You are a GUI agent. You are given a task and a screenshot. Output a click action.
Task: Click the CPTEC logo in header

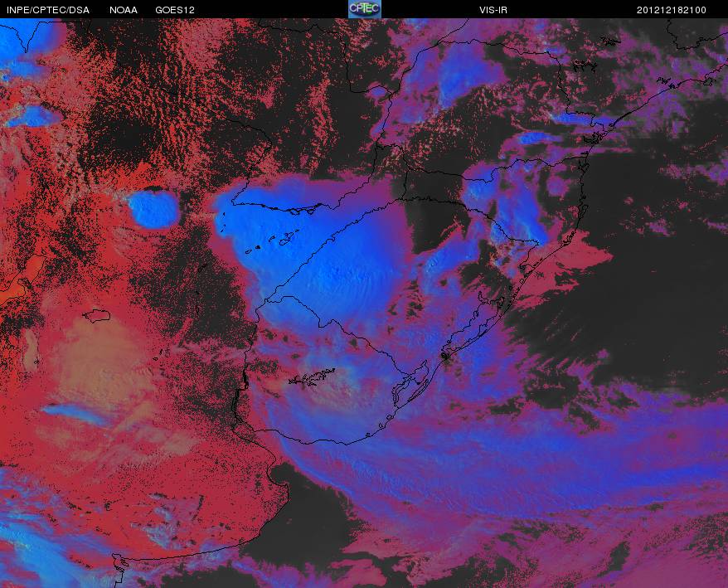coord(365,9)
